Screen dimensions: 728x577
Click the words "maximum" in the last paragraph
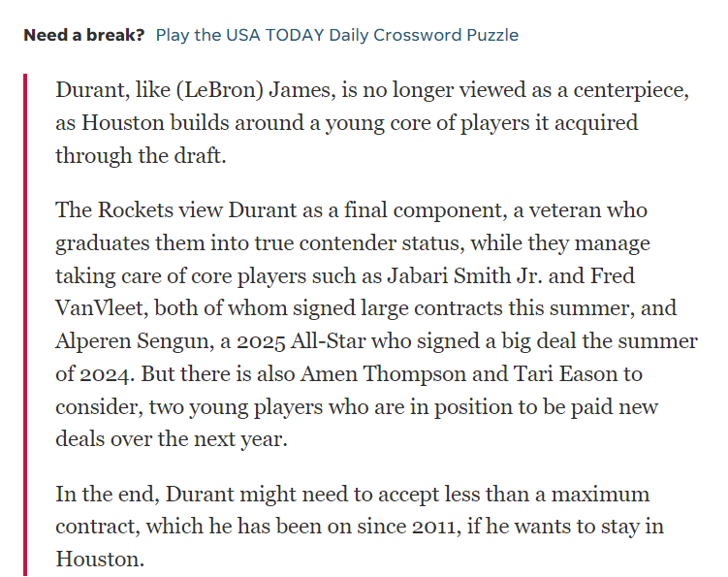coord(600,494)
